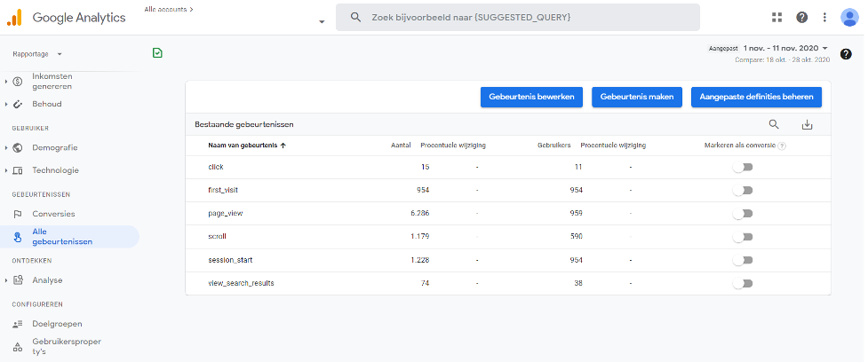Click the page_view count 6.286

[x=419, y=213]
